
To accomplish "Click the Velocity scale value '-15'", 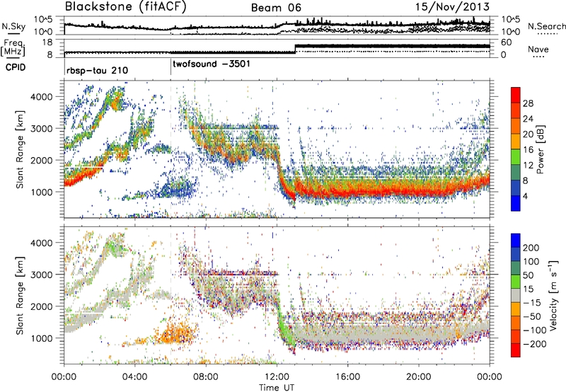I will (x=532, y=303).
